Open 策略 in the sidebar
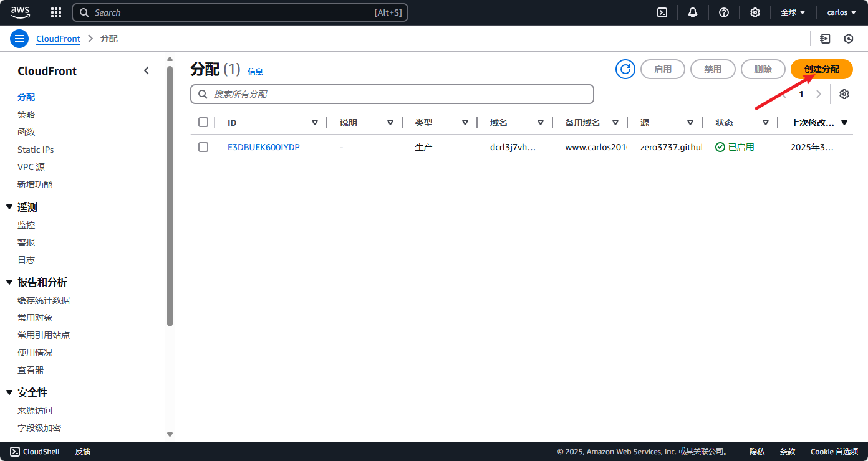This screenshot has height=461, width=868. 26,115
